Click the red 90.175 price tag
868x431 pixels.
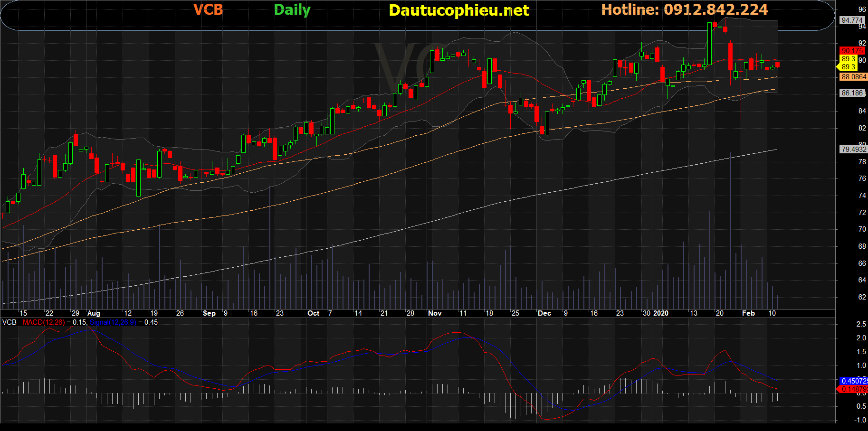click(x=852, y=51)
